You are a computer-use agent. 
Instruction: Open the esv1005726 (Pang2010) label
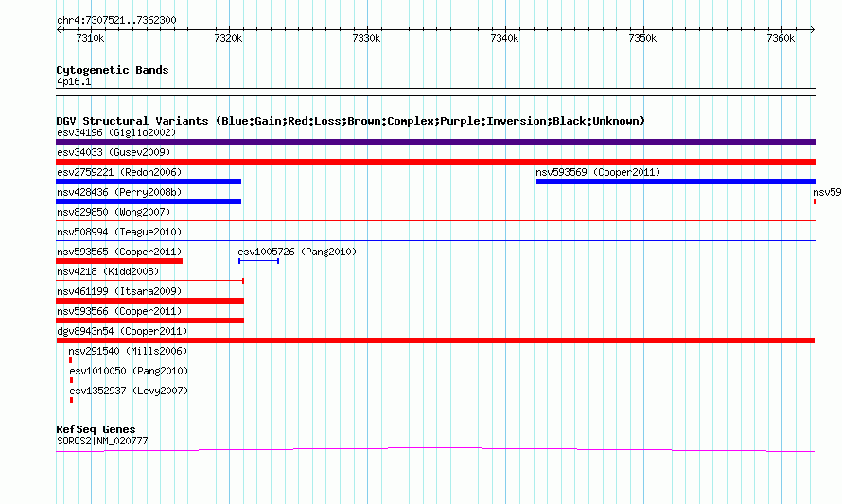[297, 252]
